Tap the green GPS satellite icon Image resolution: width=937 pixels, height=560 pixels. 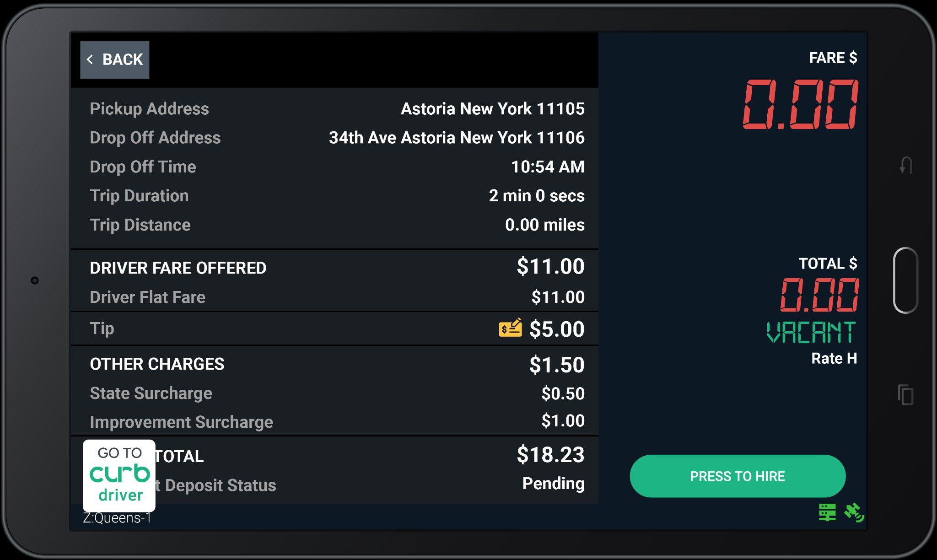coord(854,512)
